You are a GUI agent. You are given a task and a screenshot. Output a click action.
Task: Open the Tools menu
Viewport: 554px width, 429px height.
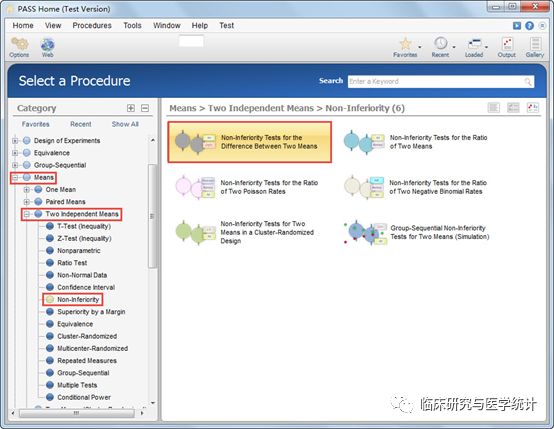click(132, 25)
